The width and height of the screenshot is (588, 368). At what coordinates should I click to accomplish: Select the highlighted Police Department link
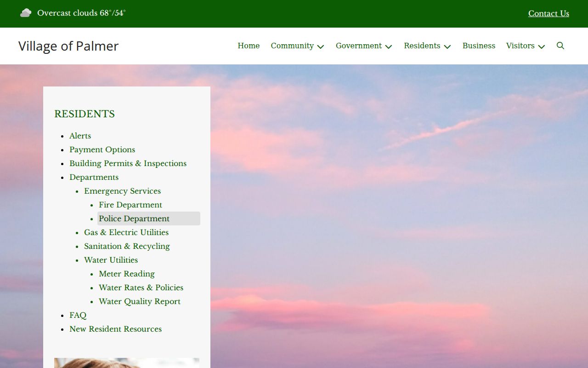149,218
